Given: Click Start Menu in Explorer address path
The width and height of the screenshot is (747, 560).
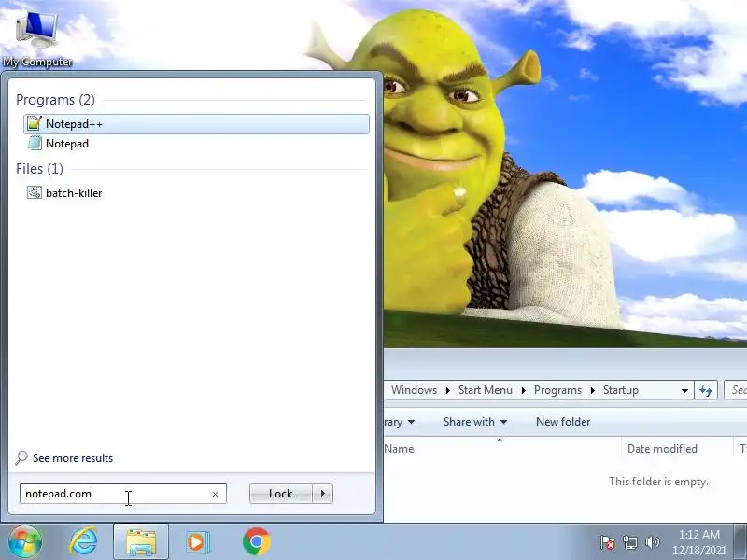Looking at the screenshot, I should [x=485, y=390].
